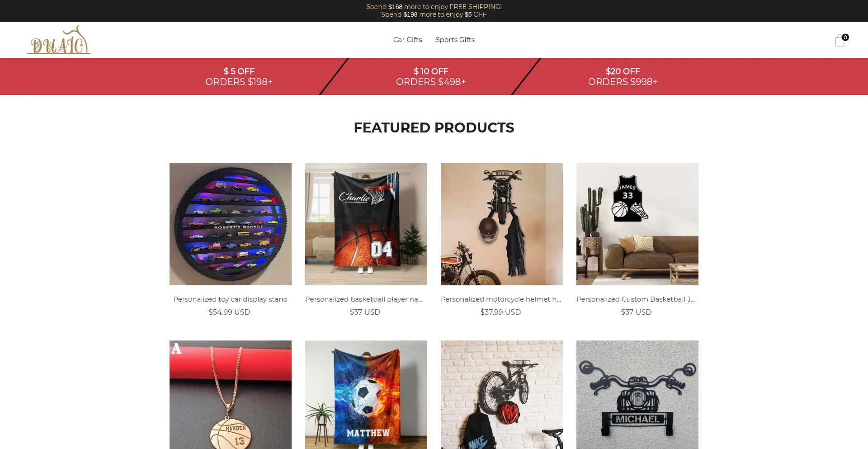Select the $20 OFF orders $998+ banner
868x449 pixels.
point(623,76)
